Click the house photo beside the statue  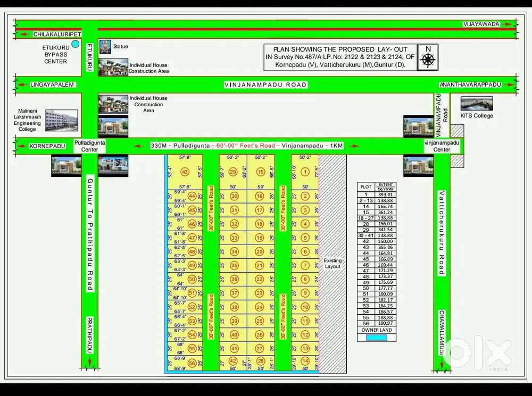(x=113, y=68)
